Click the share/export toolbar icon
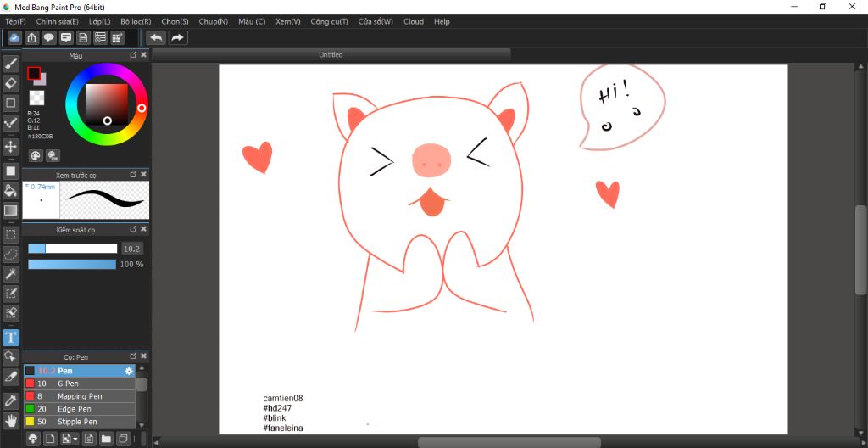868x448 pixels. click(32, 37)
